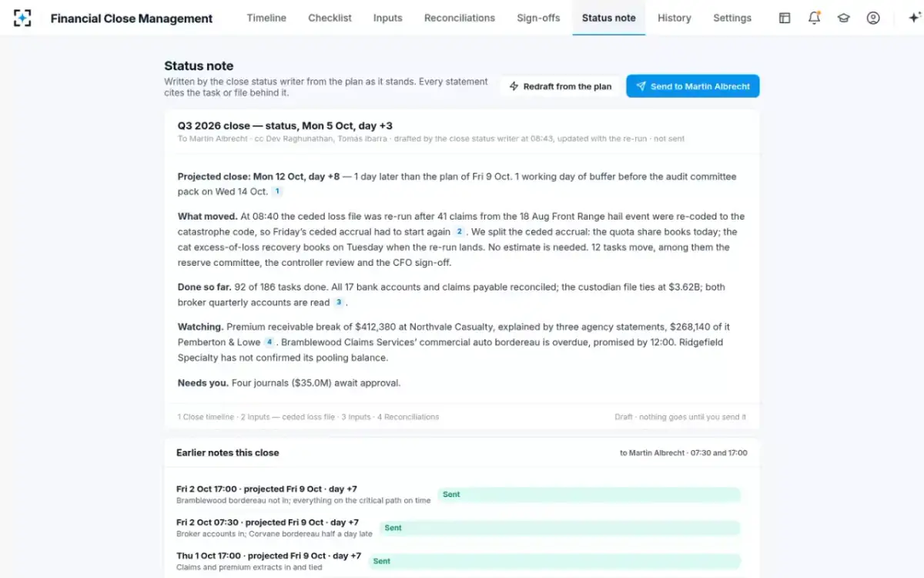This screenshot has width=924, height=578.
Task: Open the Fri 2 Oct 07:30 earlier note
Action: [x=275, y=528]
